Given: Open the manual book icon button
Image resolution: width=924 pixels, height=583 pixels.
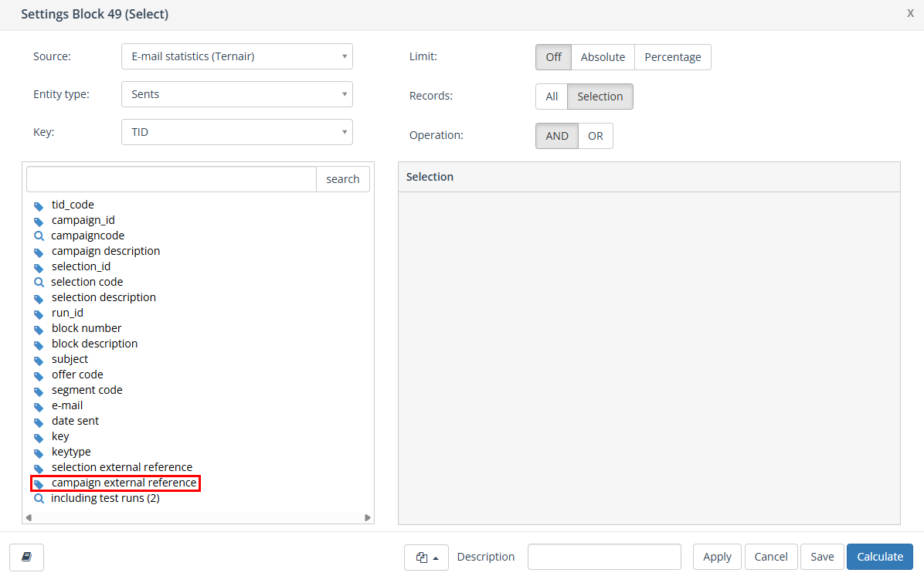Looking at the screenshot, I should click(26, 557).
